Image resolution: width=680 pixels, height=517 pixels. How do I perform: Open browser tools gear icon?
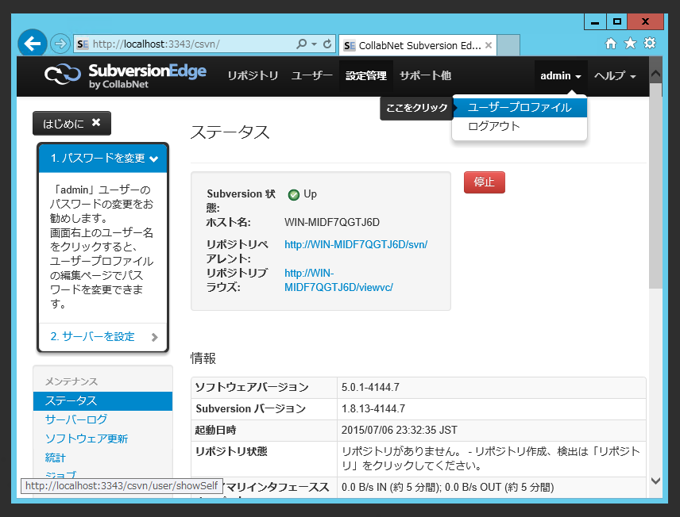[650, 43]
